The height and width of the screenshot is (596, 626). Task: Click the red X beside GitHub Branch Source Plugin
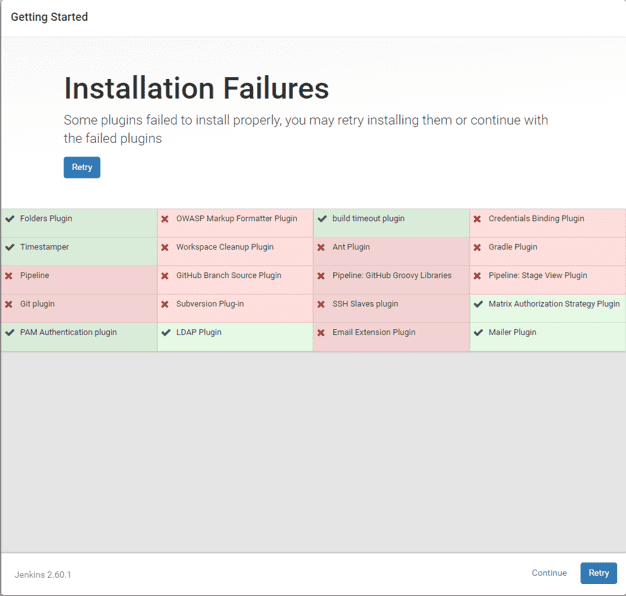(165, 275)
